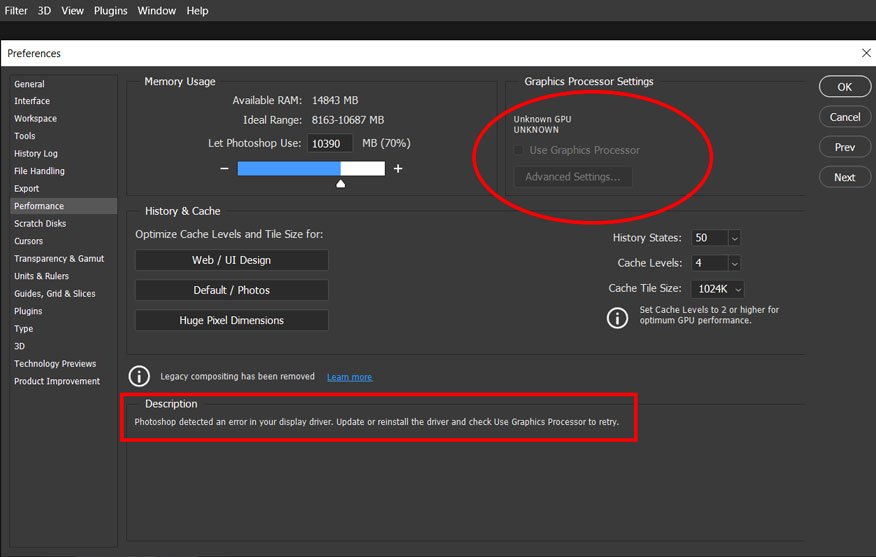Image resolution: width=876 pixels, height=557 pixels.
Task: Close the Preferences dialog
Action: [866, 53]
